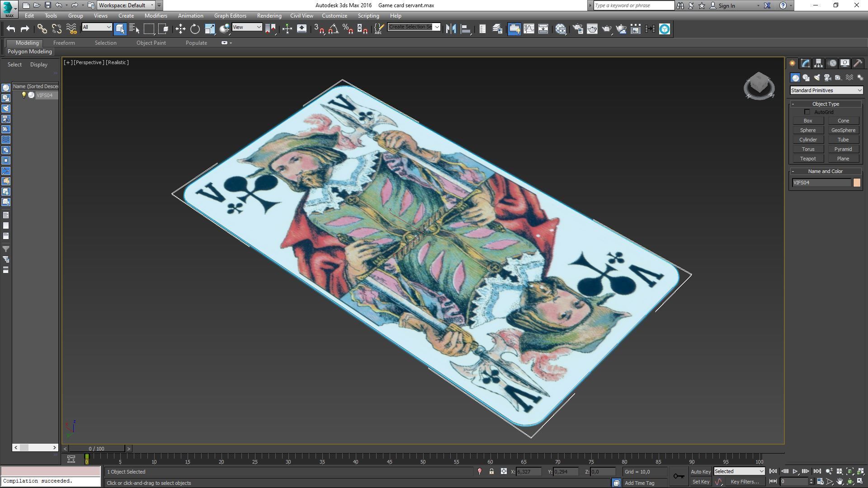Toggle light bulb visibility for VIFS04
The width and height of the screenshot is (868, 488).
pos(24,95)
